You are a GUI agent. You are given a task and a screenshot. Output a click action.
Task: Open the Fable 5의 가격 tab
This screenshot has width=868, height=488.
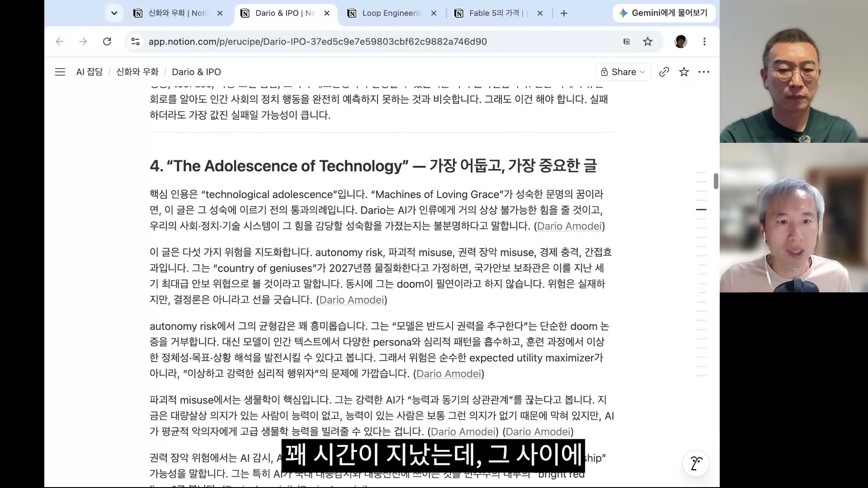pyautogui.click(x=498, y=13)
